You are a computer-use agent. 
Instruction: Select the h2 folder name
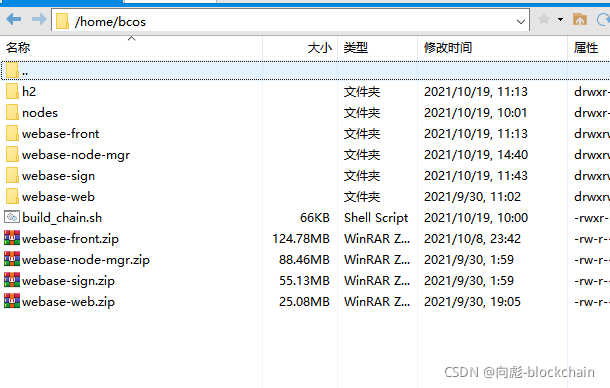(29, 91)
